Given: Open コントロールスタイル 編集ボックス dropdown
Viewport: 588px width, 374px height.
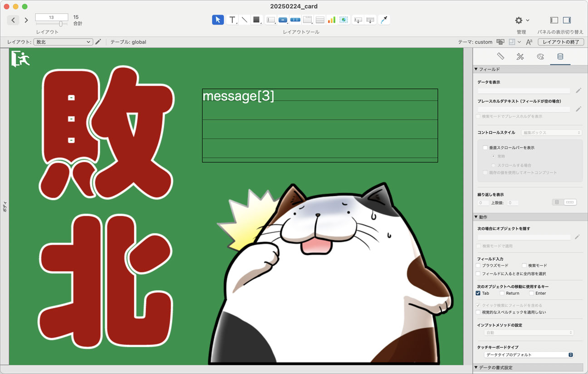Looking at the screenshot, I should (551, 132).
